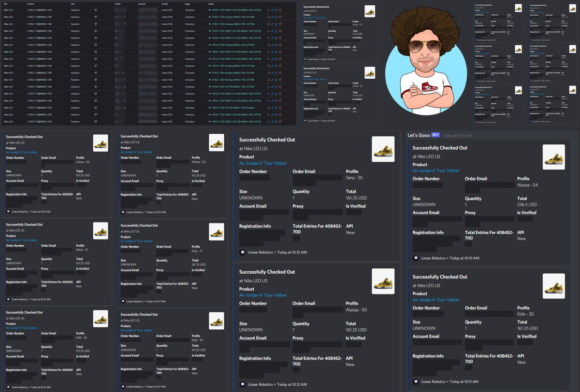Duplicate the task with status 'GOT'EM 408452-700: GOT'EM'
Screen dimensions: 580x392
pyautogui.click(x=276, y=87)
